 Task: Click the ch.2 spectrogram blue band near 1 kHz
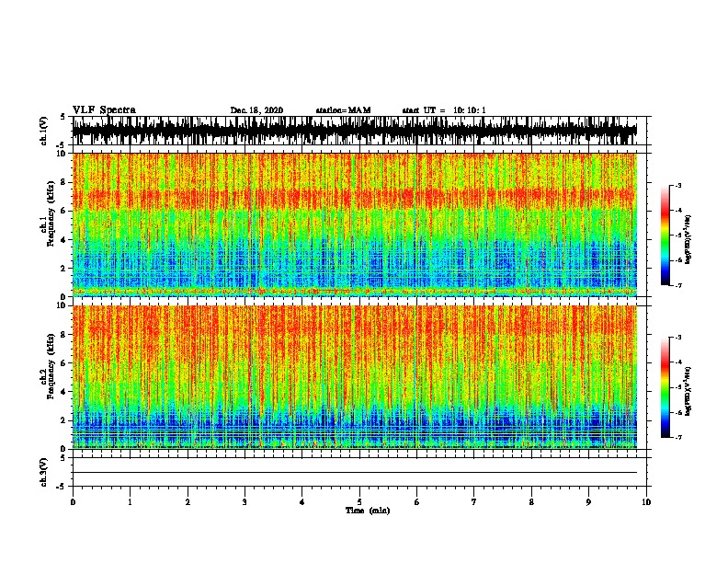(x=355, y=430)
